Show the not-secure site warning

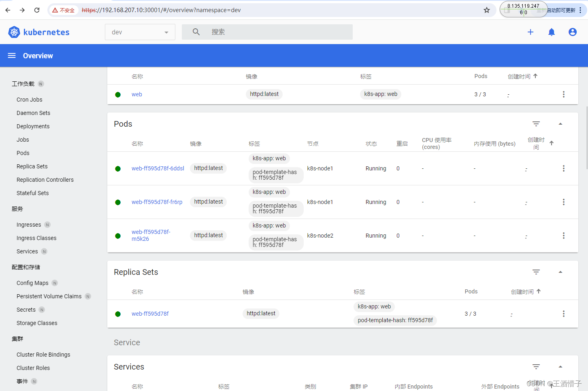(64, 10)
